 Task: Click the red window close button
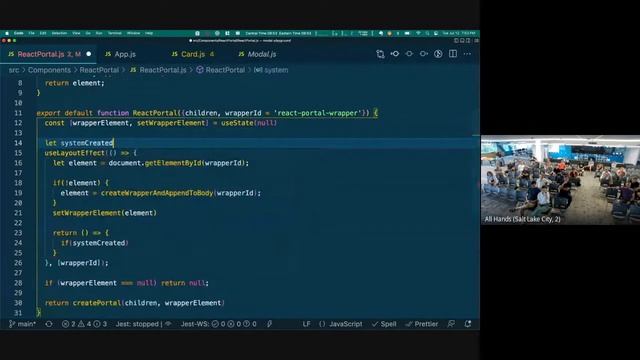point(4,41)
